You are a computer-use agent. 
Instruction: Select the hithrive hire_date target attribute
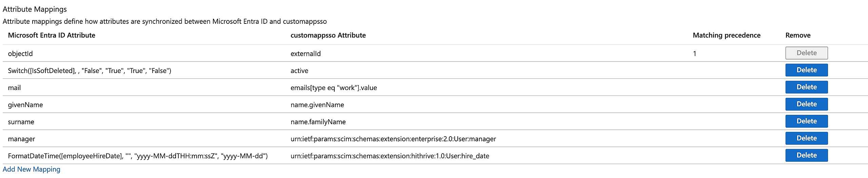[x=390, y=156]
